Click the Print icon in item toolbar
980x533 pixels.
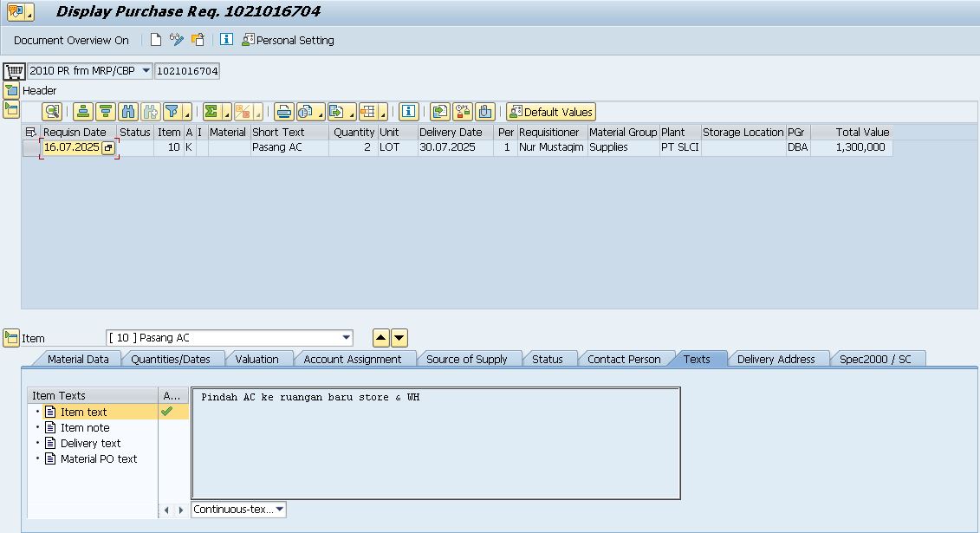(x=283, y=112)
